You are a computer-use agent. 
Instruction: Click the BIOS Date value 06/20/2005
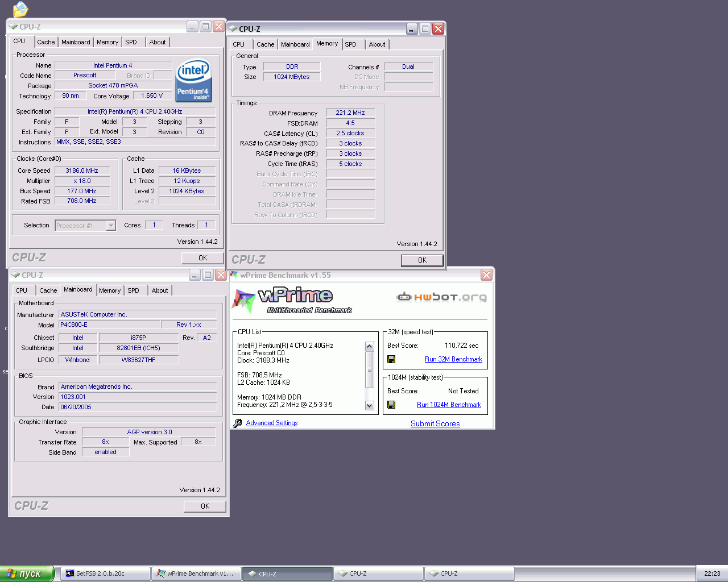coord(138,407)
